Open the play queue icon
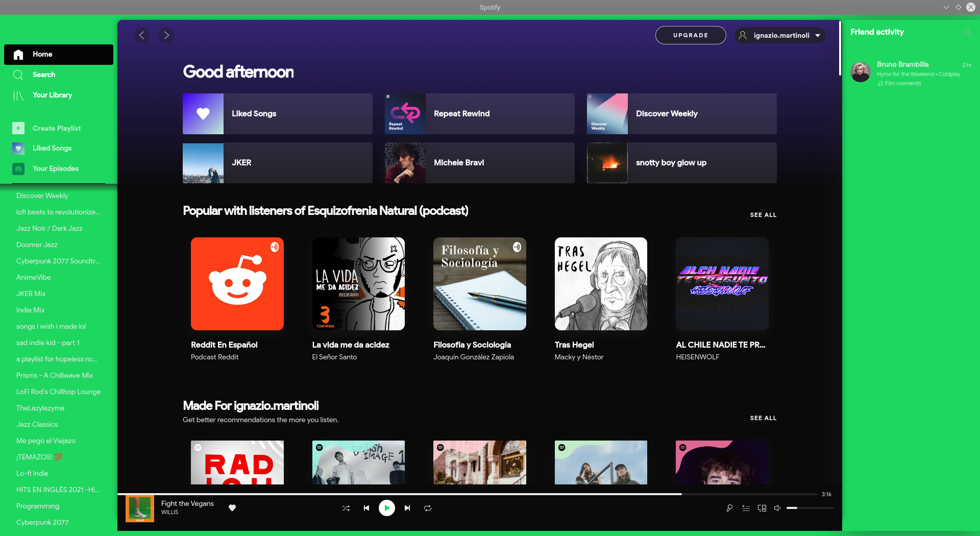Viewport: 980px width, 536px height. (x=746, y=508)
